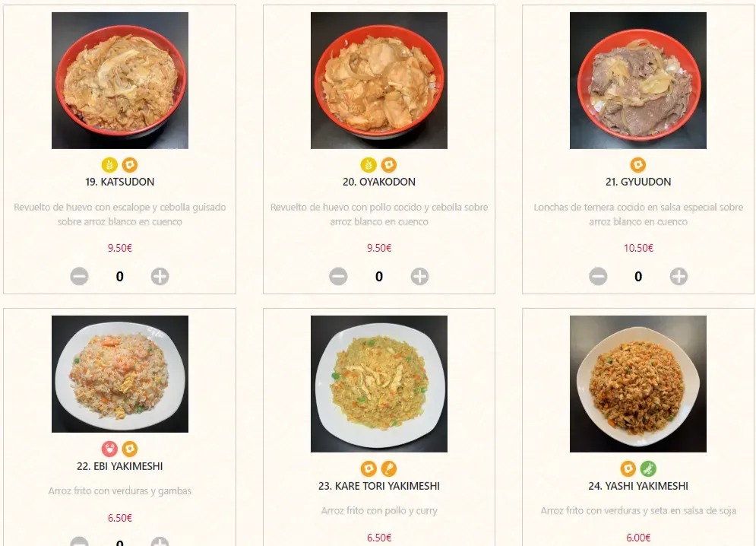Select the "20. OYAKODON" dish name
Screen dimensions: 756x546
379,183
